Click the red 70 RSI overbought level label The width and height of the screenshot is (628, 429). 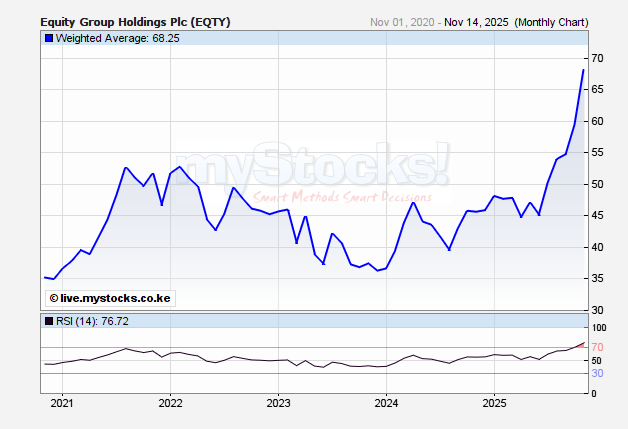pos(597,347)
